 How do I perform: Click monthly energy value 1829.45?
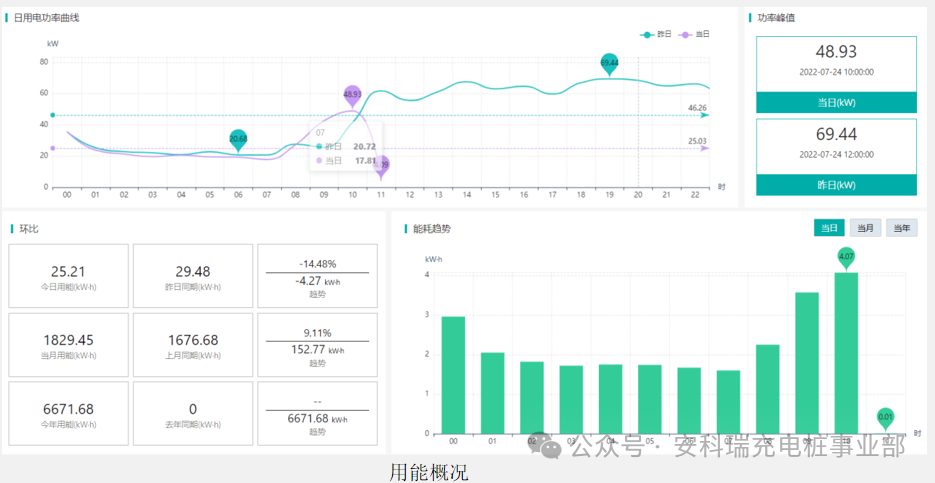click(68, 340)
